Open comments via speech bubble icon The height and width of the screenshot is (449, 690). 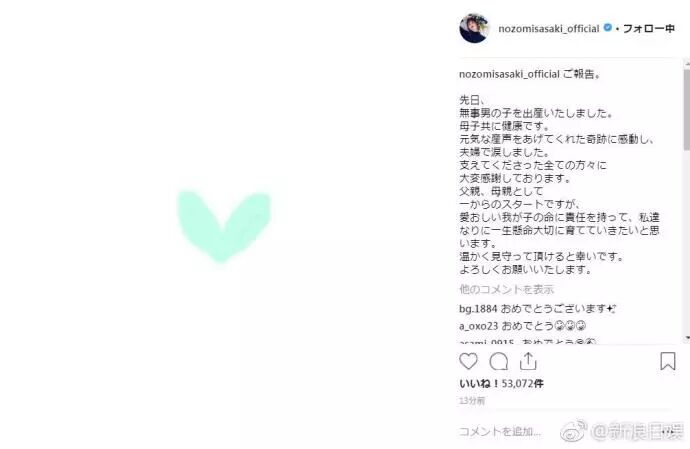click(499, 361)
